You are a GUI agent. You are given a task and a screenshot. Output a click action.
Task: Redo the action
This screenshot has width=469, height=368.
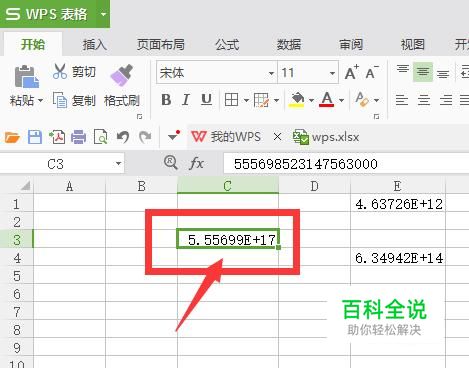coord(145,137)
